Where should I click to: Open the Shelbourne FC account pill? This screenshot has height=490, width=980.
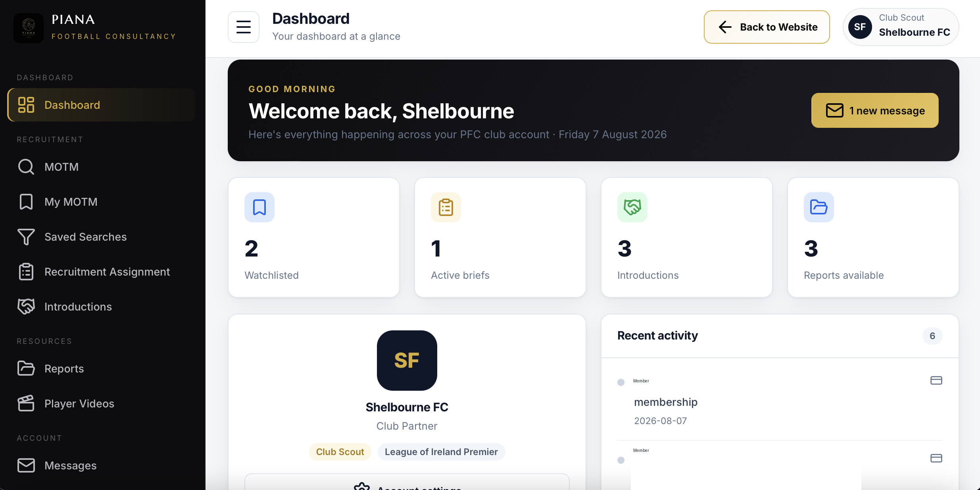901,27
